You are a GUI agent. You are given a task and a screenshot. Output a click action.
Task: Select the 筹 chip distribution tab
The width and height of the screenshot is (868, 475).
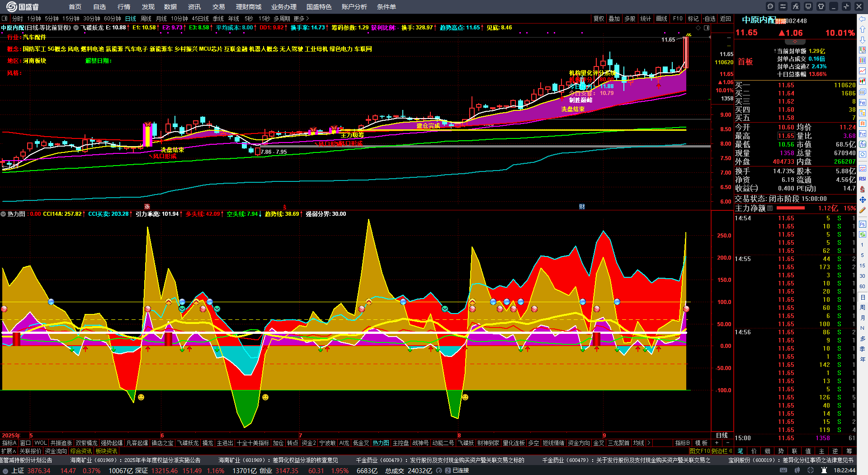click(x=849, y=451)
